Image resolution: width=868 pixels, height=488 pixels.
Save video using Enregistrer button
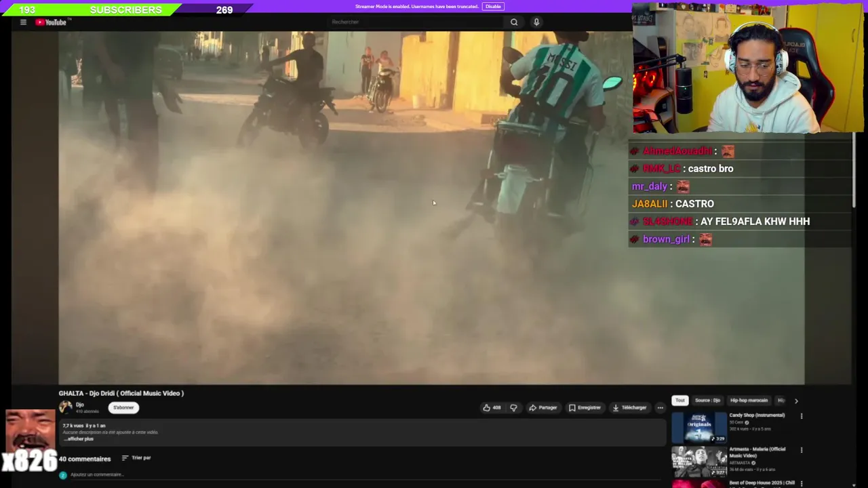pos(585,407)
